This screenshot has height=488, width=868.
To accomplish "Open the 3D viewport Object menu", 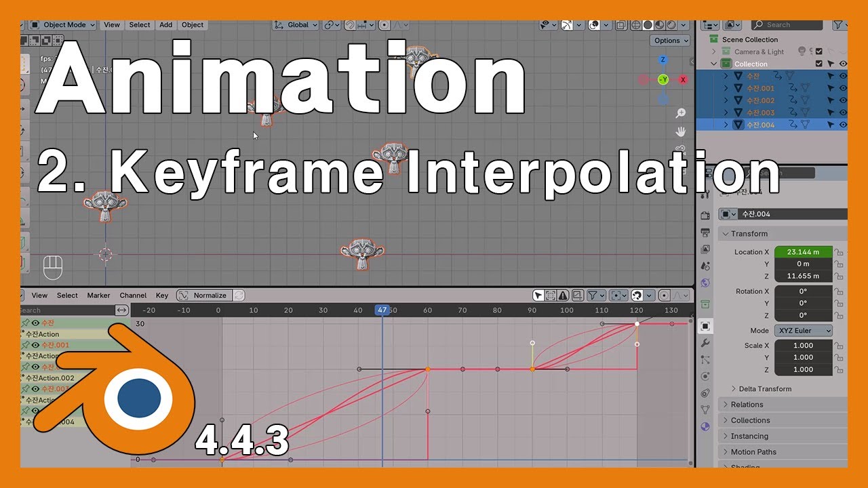I will pos(193,24).
